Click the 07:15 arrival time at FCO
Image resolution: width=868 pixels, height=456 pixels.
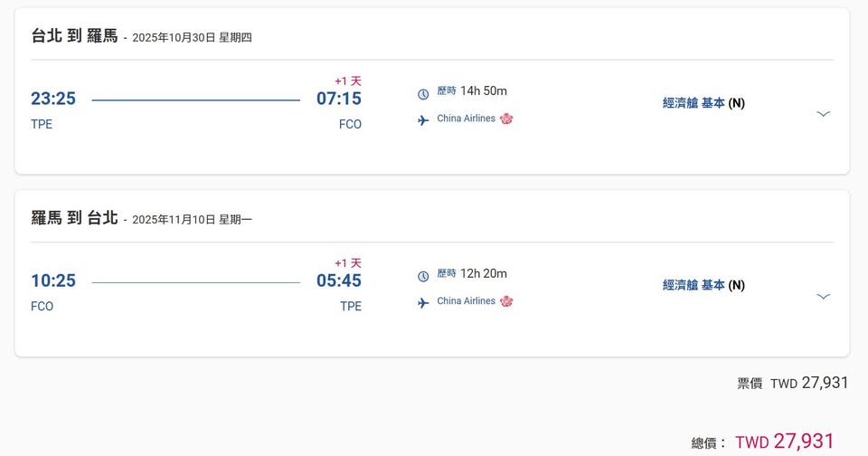(x=339, y=99)
